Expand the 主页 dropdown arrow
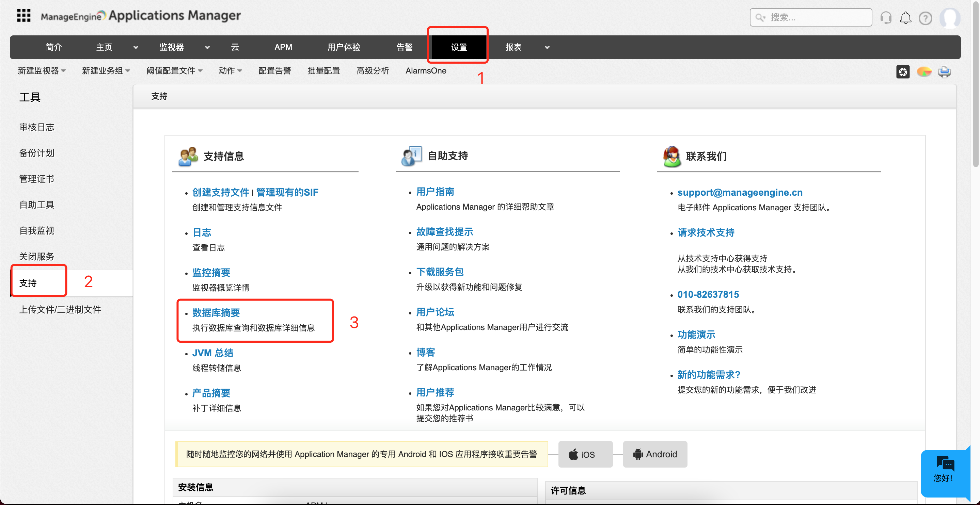Viewport: 980px width, 505px height. [136, 47]
